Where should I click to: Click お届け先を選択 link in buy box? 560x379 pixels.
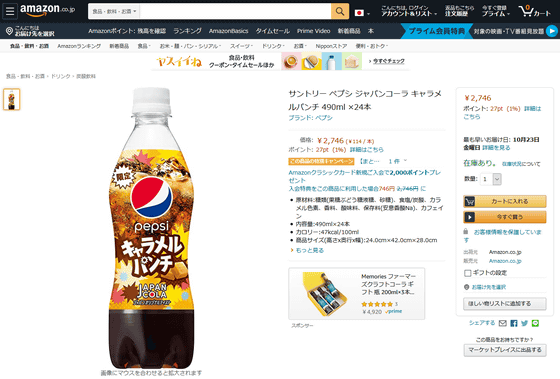pyautogui.click(x=489, y=287)
